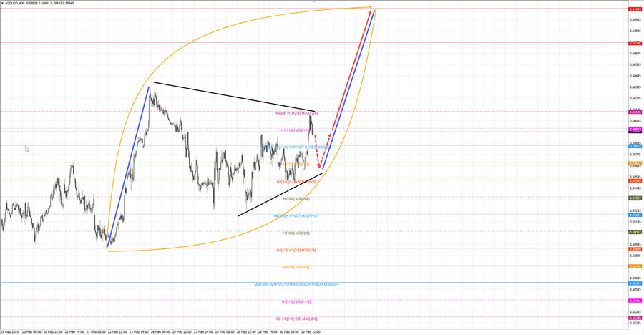Click the magenta 0.59967 price label

coord(635,129)
